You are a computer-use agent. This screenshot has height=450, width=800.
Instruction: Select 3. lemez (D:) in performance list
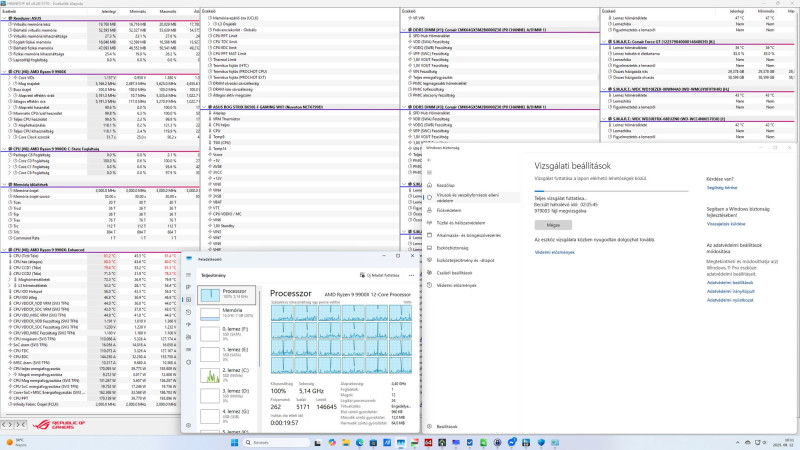click(x=227, y=395)
